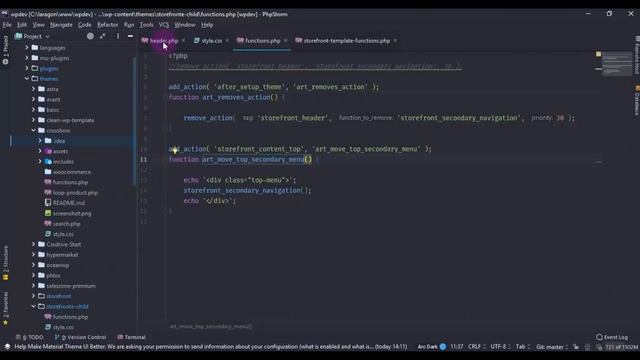Open the Version Control tool window
Image resolution: width=640 pixels, height=360 pixels.
point(80,337)
